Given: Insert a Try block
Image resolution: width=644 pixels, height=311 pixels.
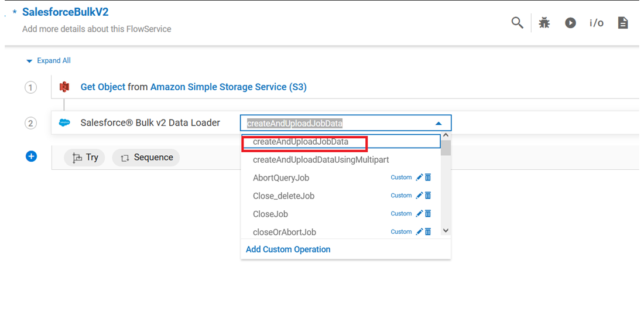Looking at the screenshot, I should point(85,158).
